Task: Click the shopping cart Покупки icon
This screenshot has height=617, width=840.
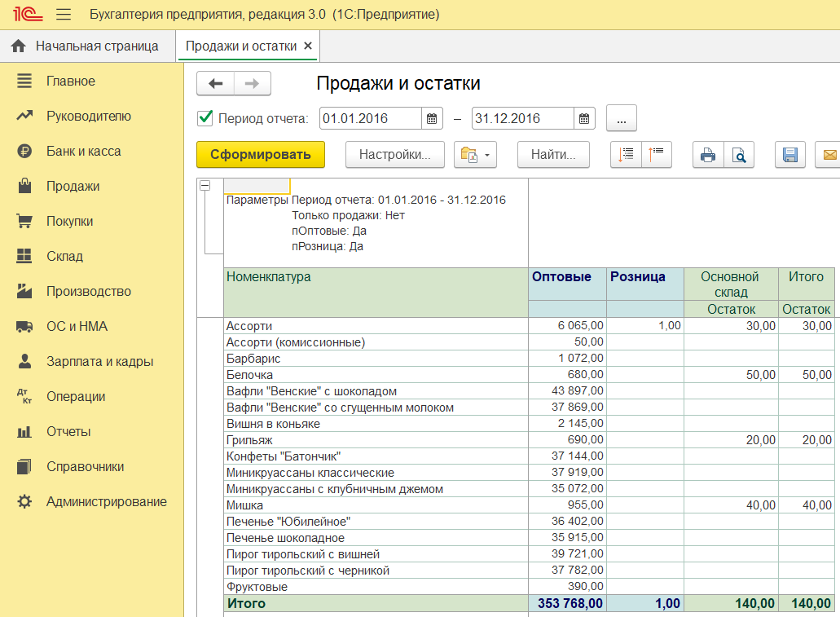Action: [x=24, y=221]
